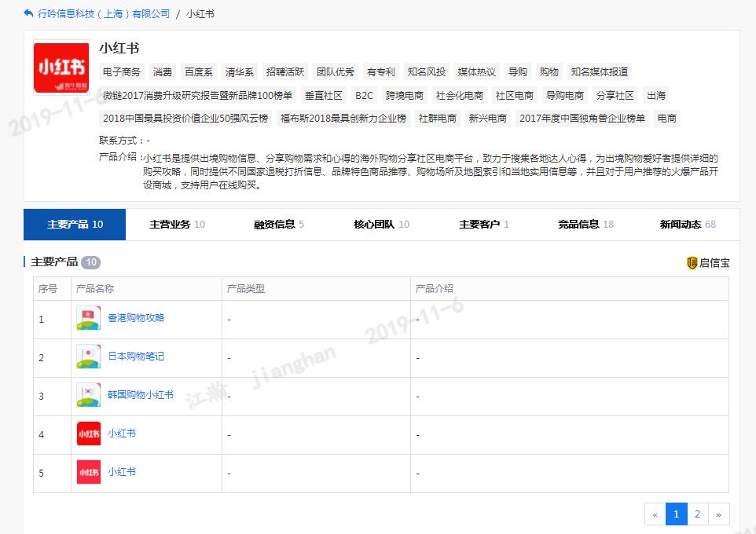
Task: Open the 小红书 link in row 4
Action: [x=122, y=433]
